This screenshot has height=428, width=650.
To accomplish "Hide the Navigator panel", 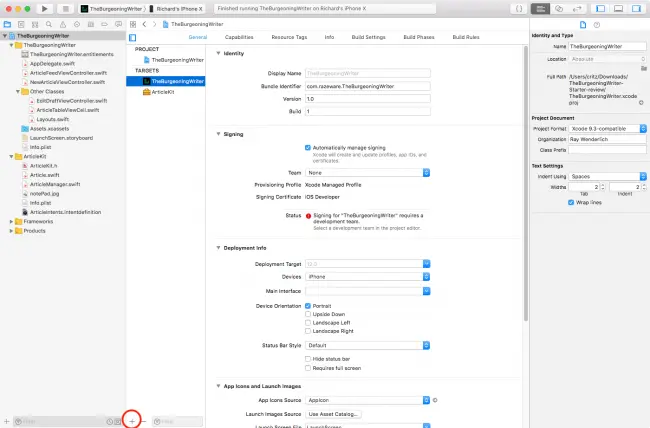I will click(x=600, y=9).
